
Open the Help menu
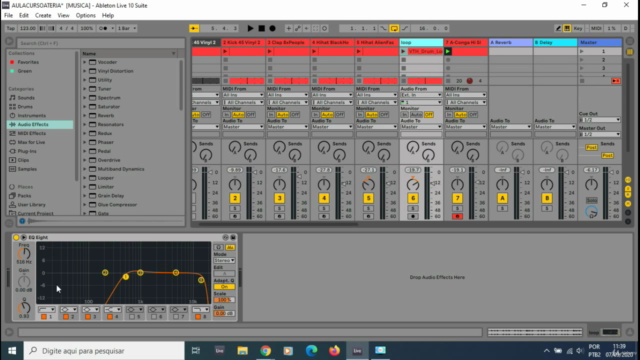click(x=108, y=16)
